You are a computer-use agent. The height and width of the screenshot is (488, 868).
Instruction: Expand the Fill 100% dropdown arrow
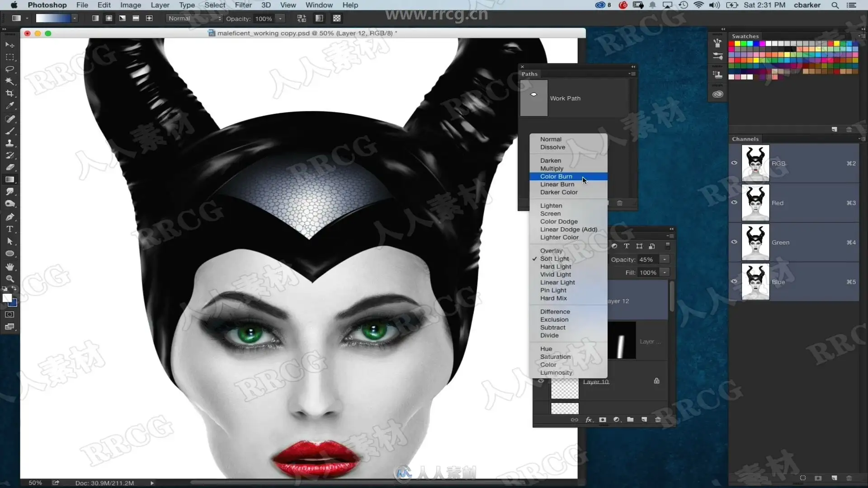[665, 272]
